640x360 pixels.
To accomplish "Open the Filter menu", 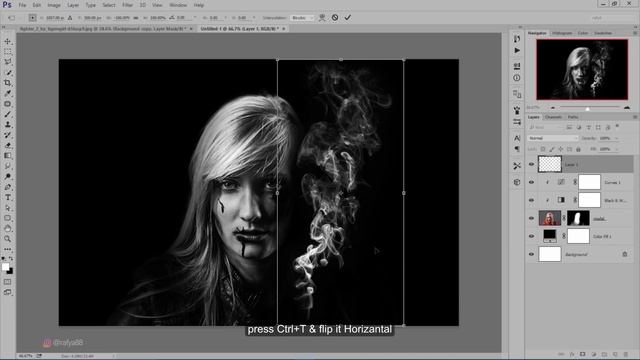I will [127, 5].
